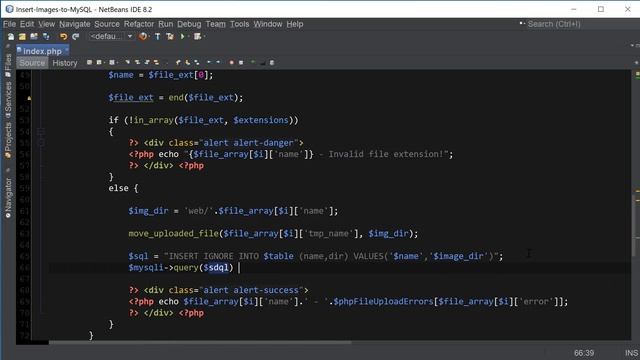The image size is (640, 360).
Task: Toggle Bookmark on the current line
Action: click(x=197, y=62)
